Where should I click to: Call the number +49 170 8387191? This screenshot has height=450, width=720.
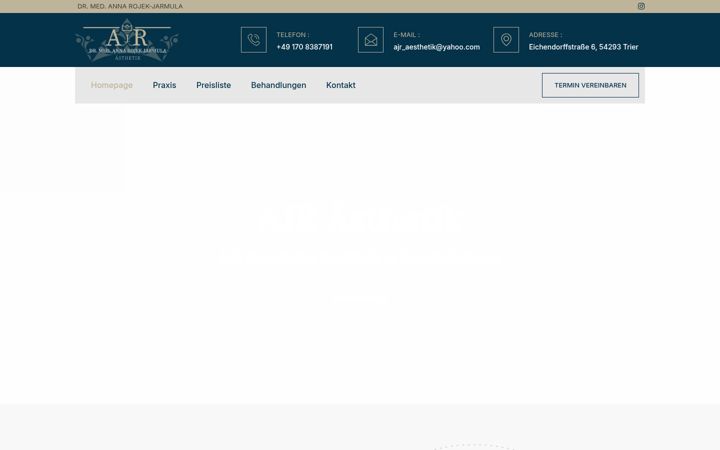pyautogui.click(x=304, y=47)
